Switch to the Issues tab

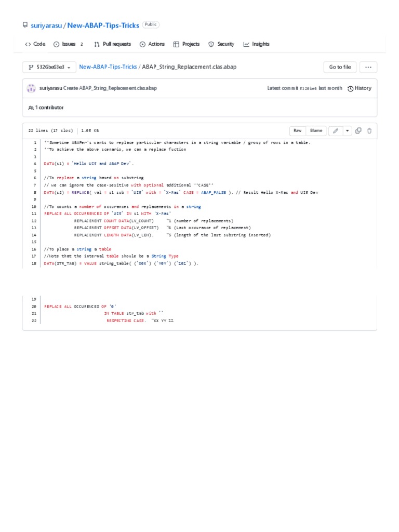point(68,44)
